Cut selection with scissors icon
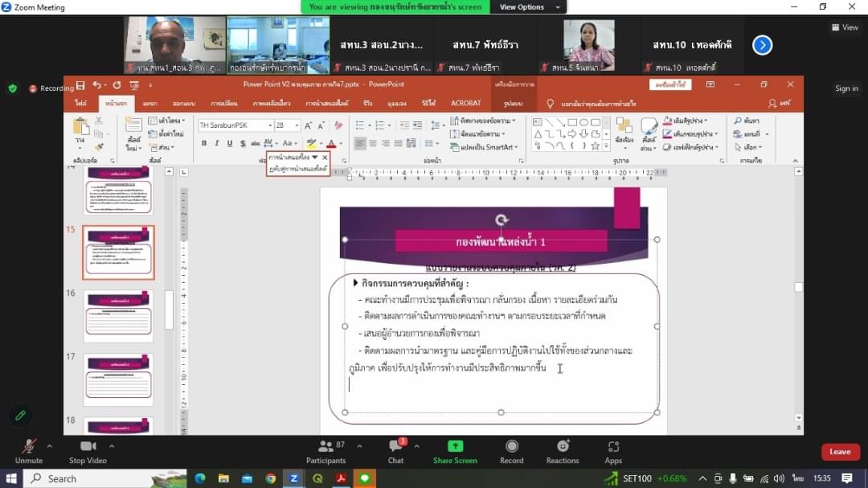 99,121
